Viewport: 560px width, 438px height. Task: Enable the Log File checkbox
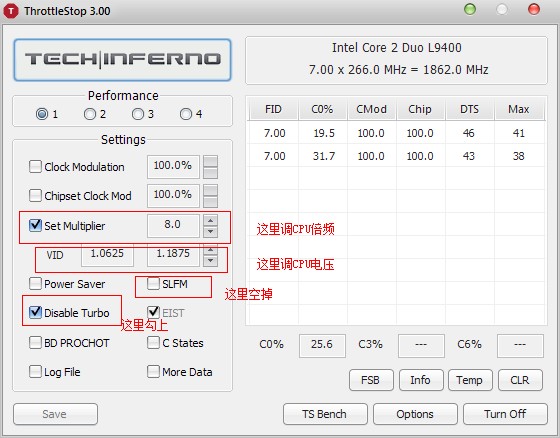click(35, 372)
